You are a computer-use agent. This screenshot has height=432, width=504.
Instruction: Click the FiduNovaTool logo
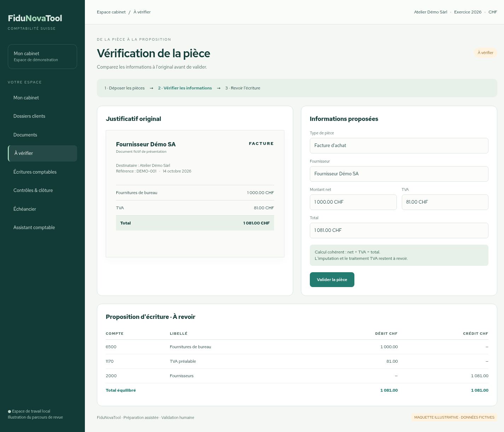click(35, 18)
